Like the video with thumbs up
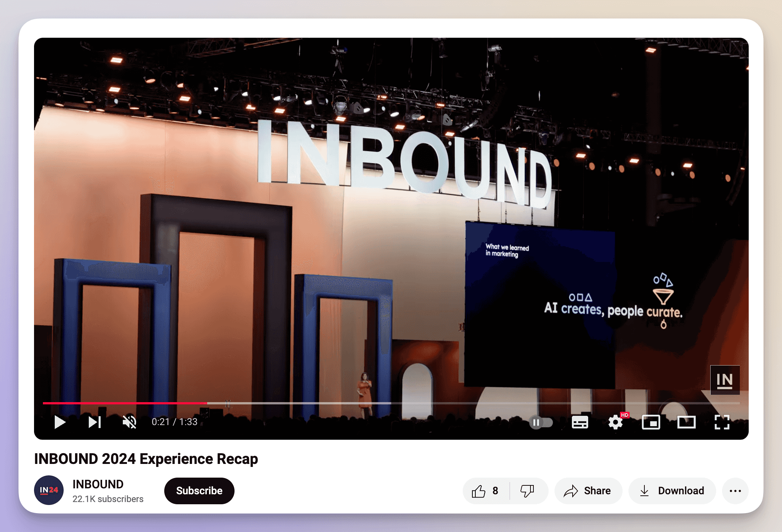This screenshot has width=782, height=532. 485,491
